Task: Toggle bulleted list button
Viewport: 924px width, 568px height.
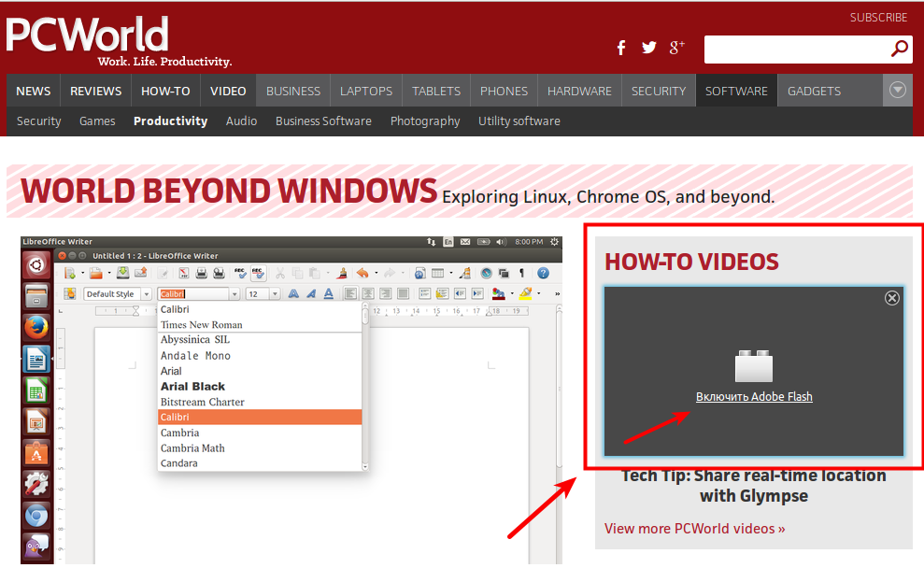Action: point(442,293)
